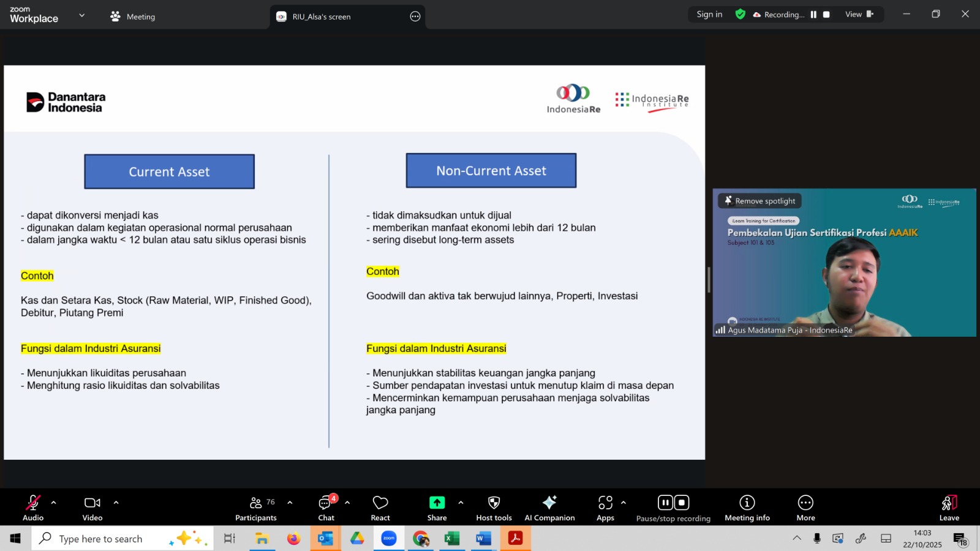Unmute the Audio microphone
980x551 pixels.
coord(33,508)
